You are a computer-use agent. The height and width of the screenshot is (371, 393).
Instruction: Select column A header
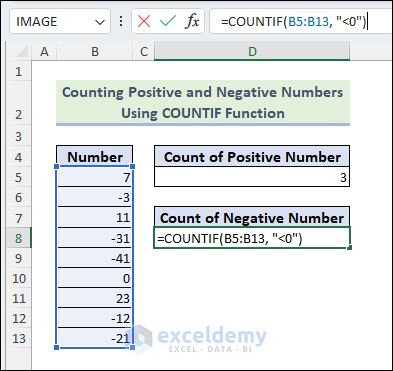coord(44,52)
